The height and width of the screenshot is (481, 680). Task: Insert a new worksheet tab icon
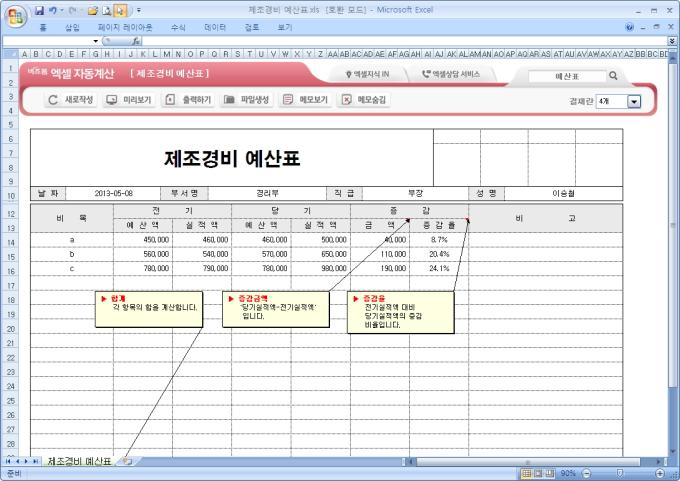pos(127,461)
